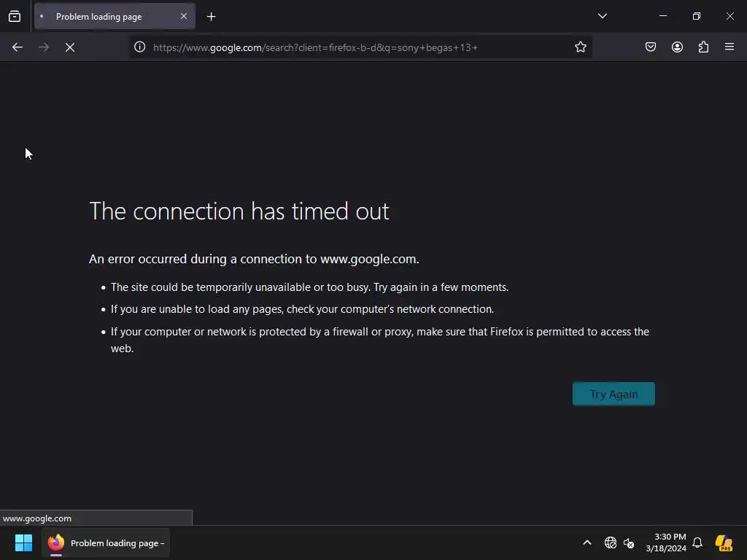Show hidden system tray icons
Image resolution: width=747 pixels, height=560 pixels.
pyautogui.click(x=587, y=542)
